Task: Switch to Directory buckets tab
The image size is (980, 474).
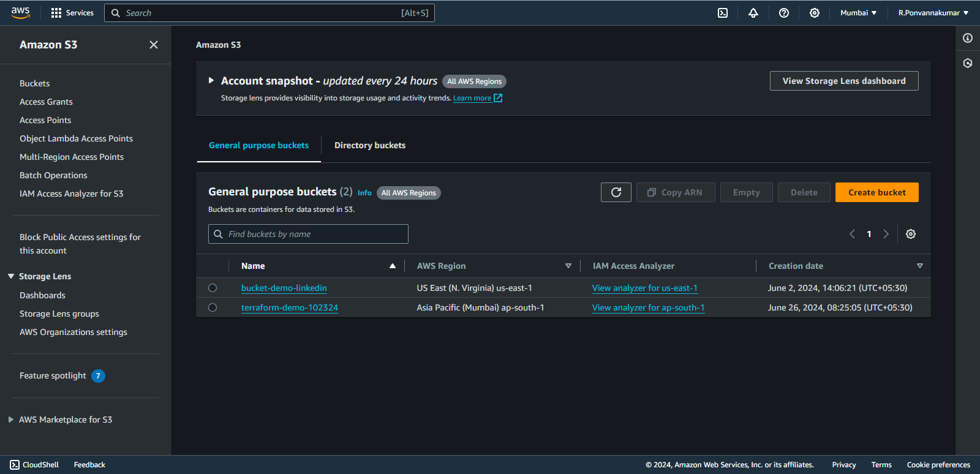Action: point(370,146)
